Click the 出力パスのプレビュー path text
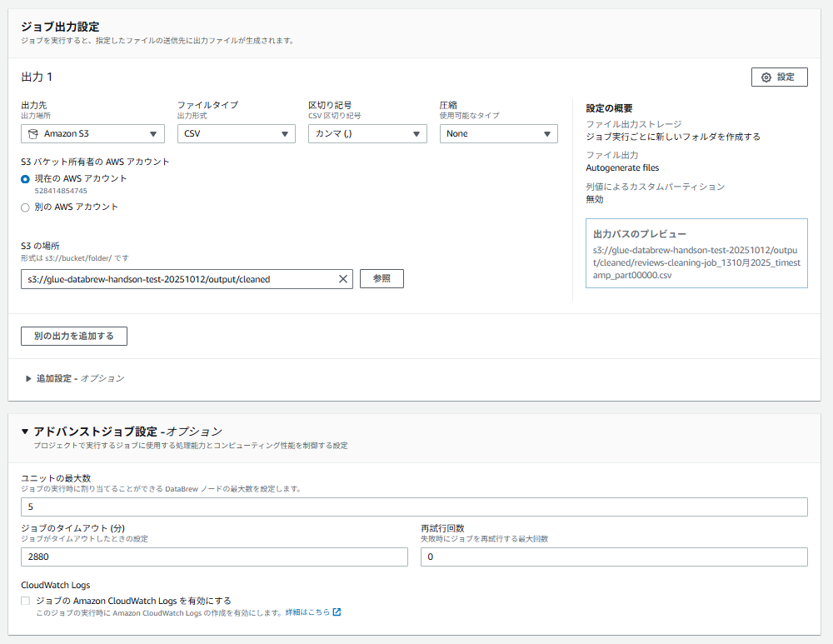Image resolution: width=833 pixels, height=644 pixels. point(696,262)
